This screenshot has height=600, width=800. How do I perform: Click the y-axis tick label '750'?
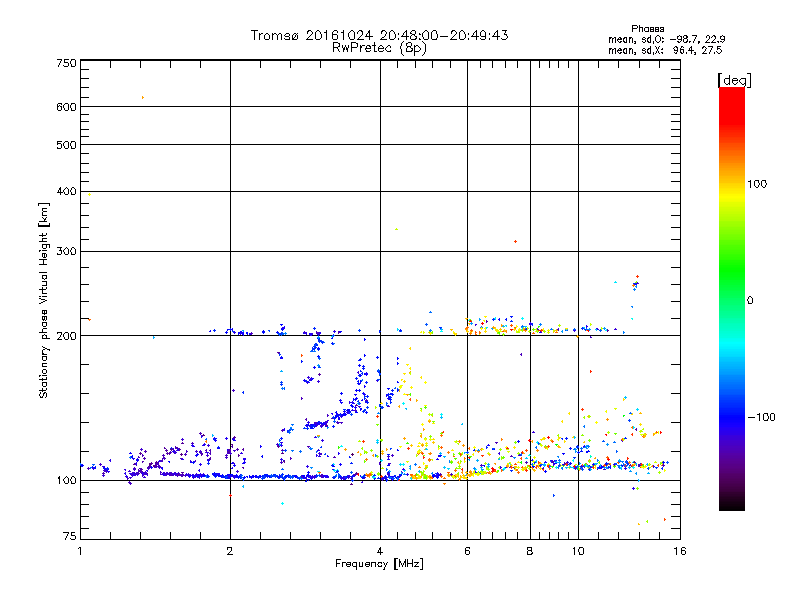click(67, 63)
